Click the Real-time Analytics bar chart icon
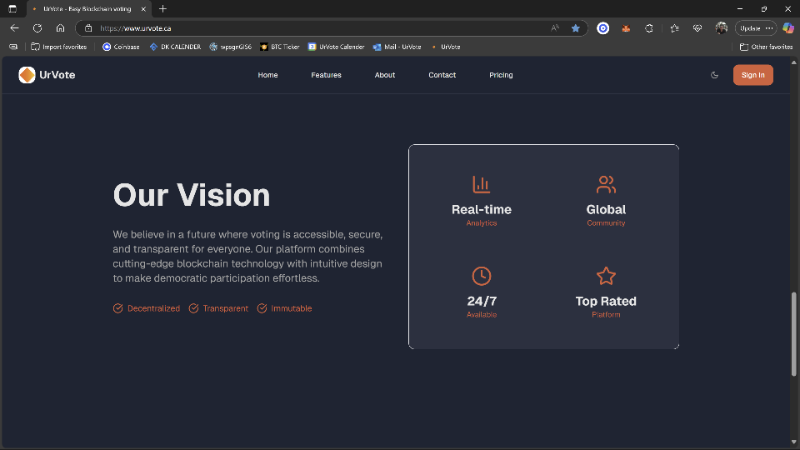Image resolution: width=800 pixels, height=450 pixels. 481,184
